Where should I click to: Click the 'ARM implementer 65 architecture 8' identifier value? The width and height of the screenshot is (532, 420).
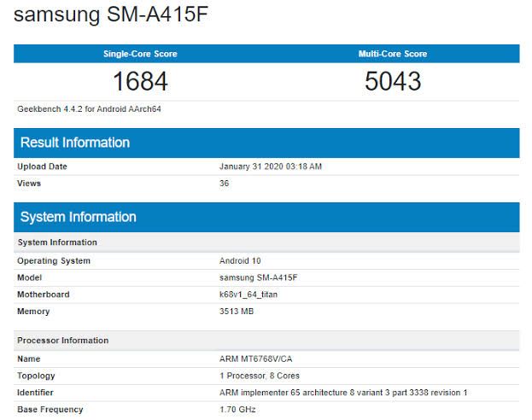343,393
